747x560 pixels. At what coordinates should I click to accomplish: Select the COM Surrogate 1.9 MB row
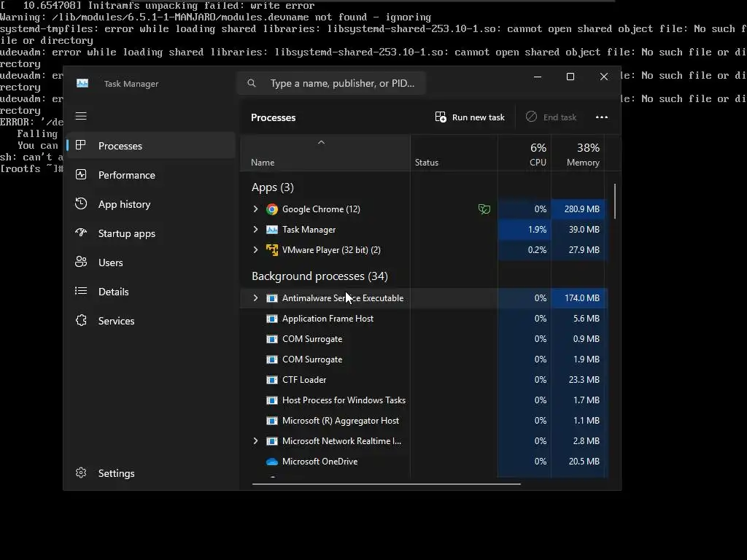point(424,359)
